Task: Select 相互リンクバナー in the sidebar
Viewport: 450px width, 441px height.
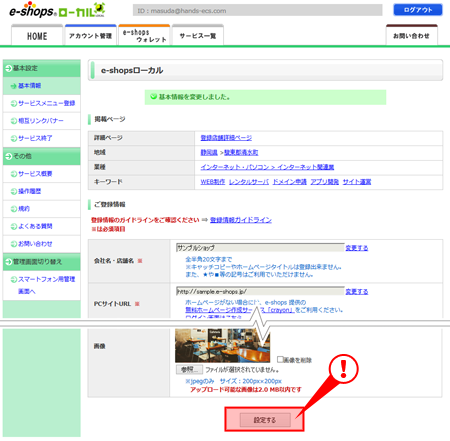Action: point(41,121)
